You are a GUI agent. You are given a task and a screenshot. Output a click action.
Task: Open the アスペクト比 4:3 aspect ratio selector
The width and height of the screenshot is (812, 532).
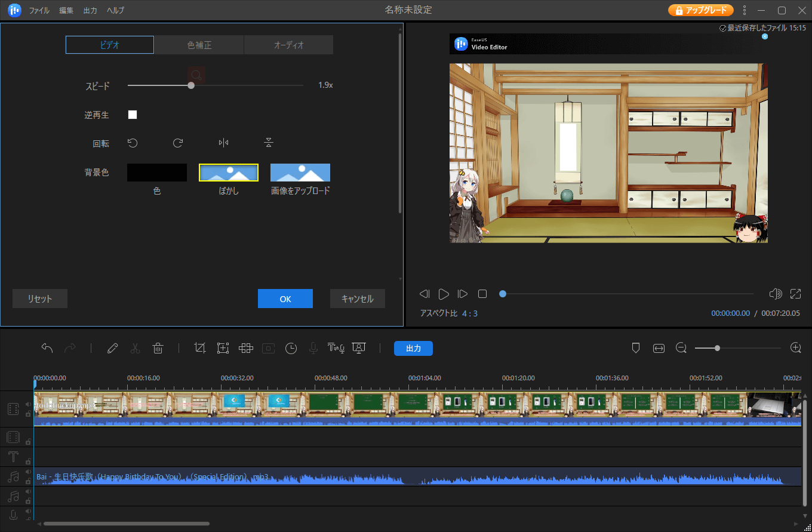point(469,313)
